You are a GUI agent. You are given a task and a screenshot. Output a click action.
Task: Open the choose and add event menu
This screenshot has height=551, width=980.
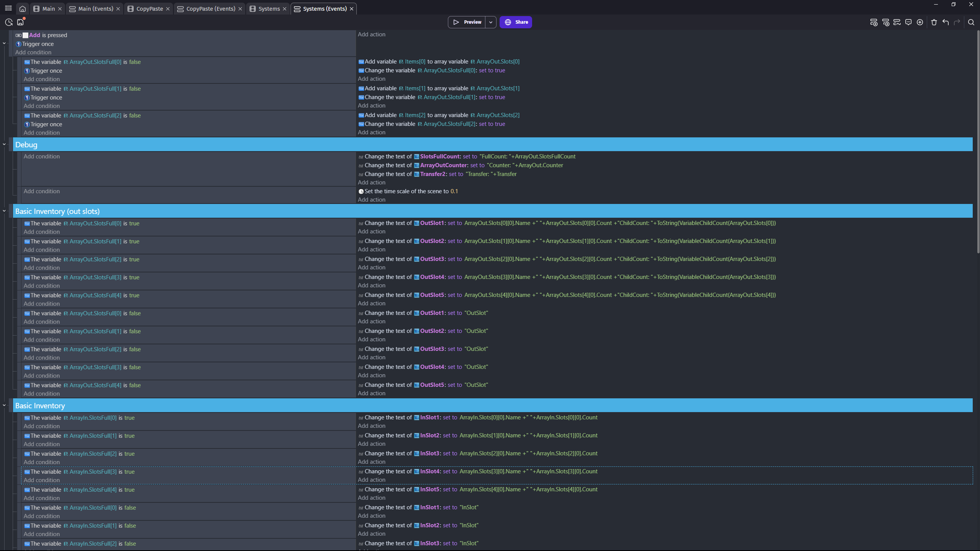pyautogui.click(x=920, y=22)
